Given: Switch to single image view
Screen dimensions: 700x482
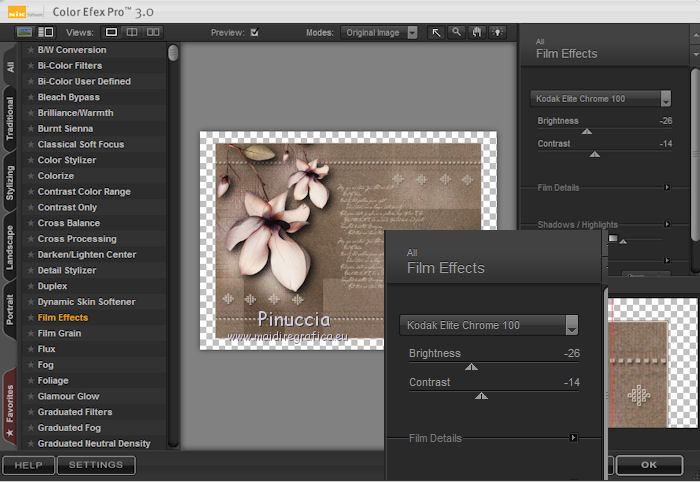Looking at the screenshot, I should pos(112,32).
